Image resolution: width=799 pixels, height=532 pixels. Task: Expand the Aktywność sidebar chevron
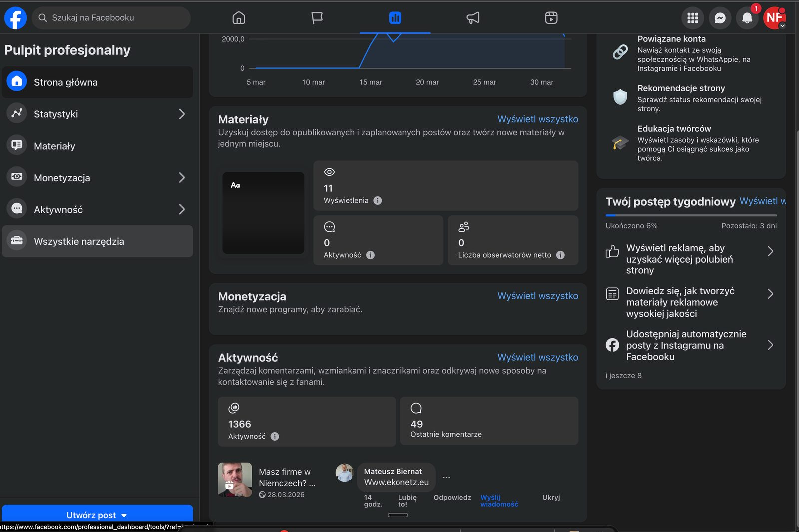182,210
